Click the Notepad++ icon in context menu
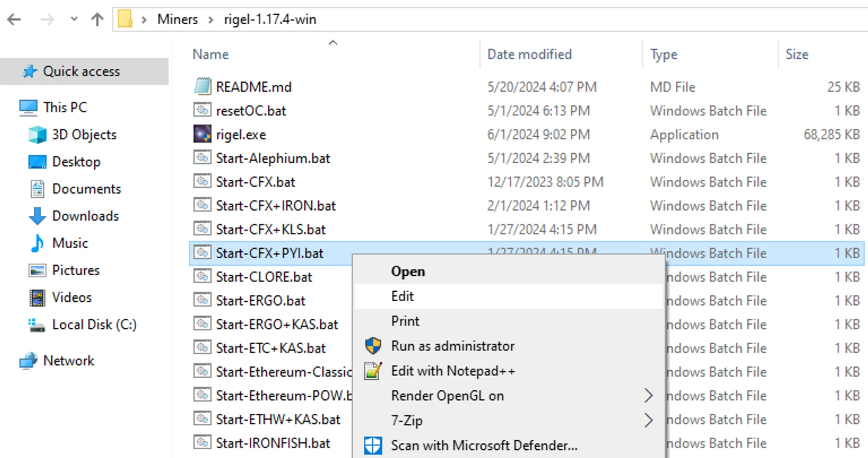Viewport: 868px width, 458px height. click(373, 371)
